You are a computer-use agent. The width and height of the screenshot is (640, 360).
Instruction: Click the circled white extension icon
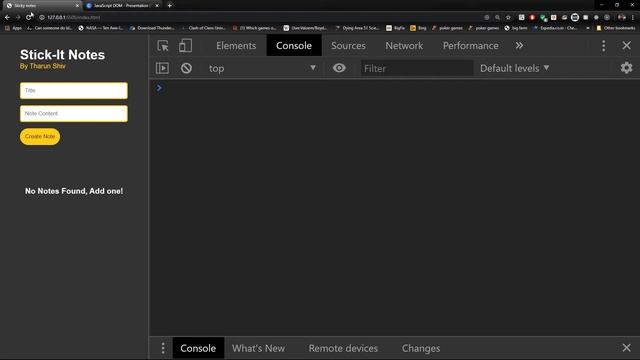click(575, 17)
